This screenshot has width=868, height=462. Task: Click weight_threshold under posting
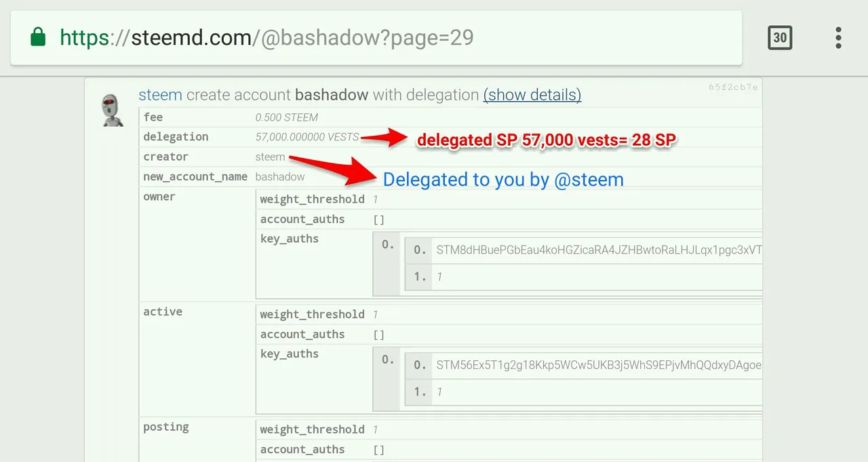pyautogui.click(x=312, y=429)
